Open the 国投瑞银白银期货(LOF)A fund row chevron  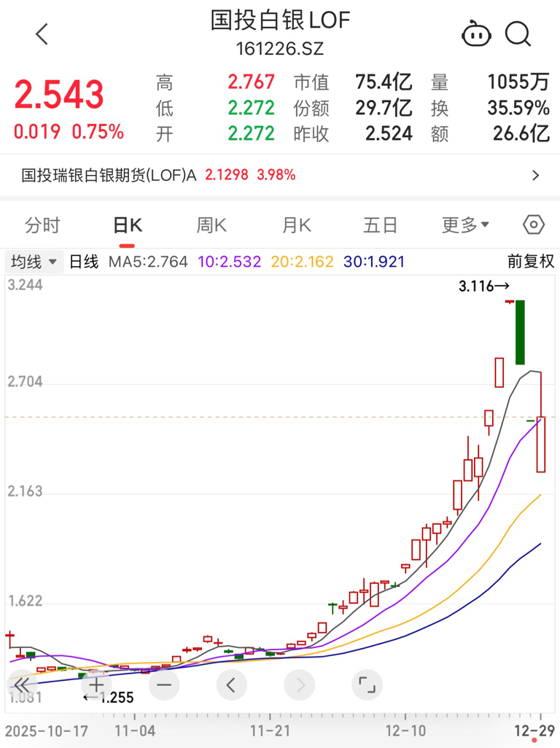536,175
